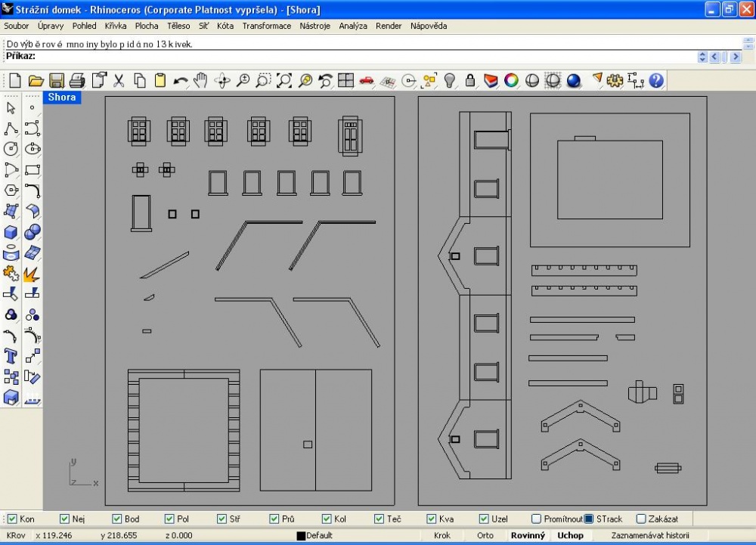The image size is (756, 545).
Task: Click the Krok status bar button
Action: 442,535
